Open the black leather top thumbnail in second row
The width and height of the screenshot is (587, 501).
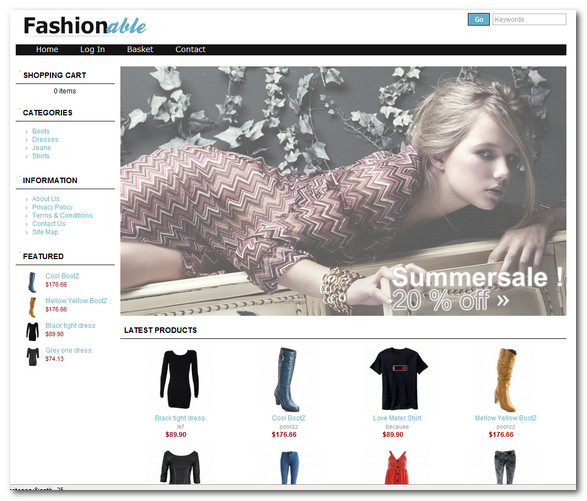tap(180, 467)
